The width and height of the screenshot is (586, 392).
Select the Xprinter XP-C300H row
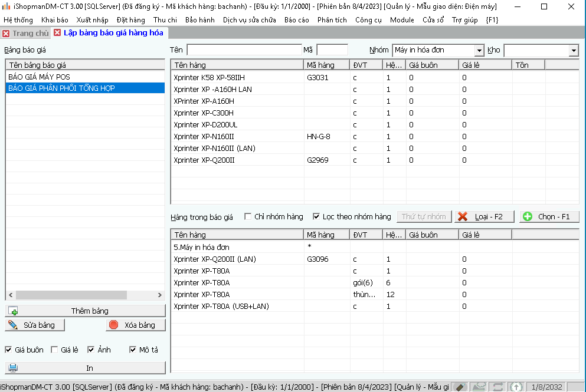[x=375, y=113]
